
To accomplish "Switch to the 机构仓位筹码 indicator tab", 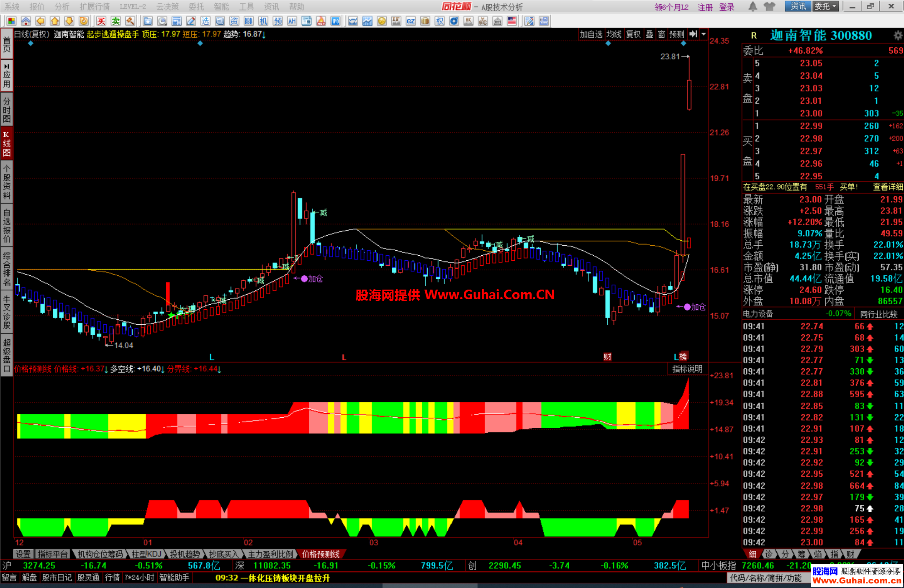I will tap(100, 554).
